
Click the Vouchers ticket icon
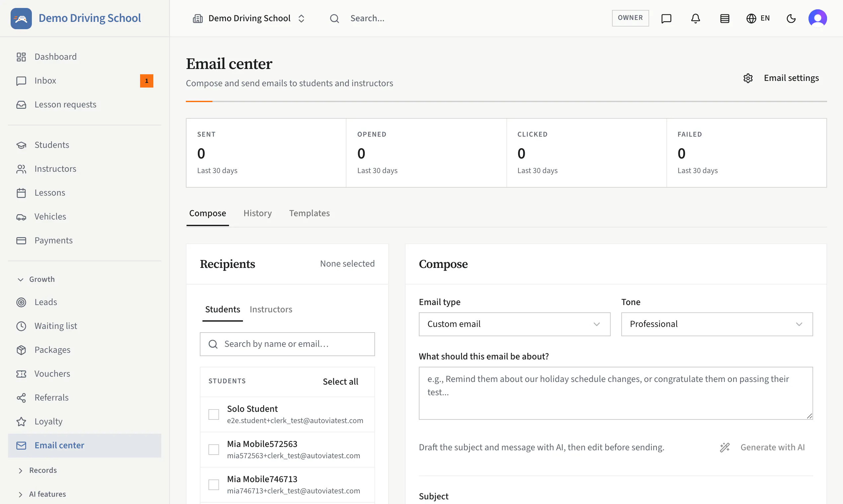[x=21, y=374]
